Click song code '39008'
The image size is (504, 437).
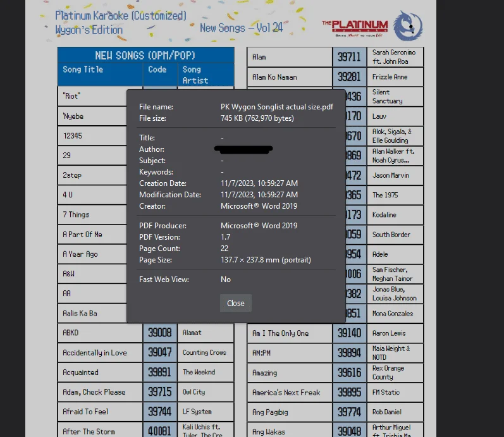pos(160,333)
